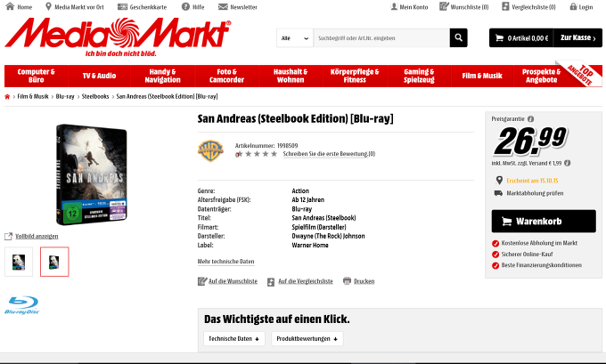The width and height of the screenshot is (606, 364).
Task: Open the Alle category dropdown
Action: click(295, 38)
